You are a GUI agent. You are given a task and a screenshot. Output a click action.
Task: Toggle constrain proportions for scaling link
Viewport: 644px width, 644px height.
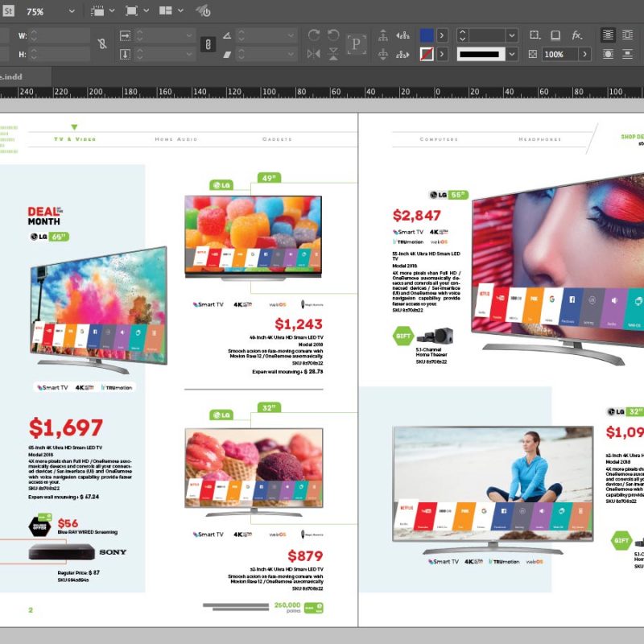[208, 44]
